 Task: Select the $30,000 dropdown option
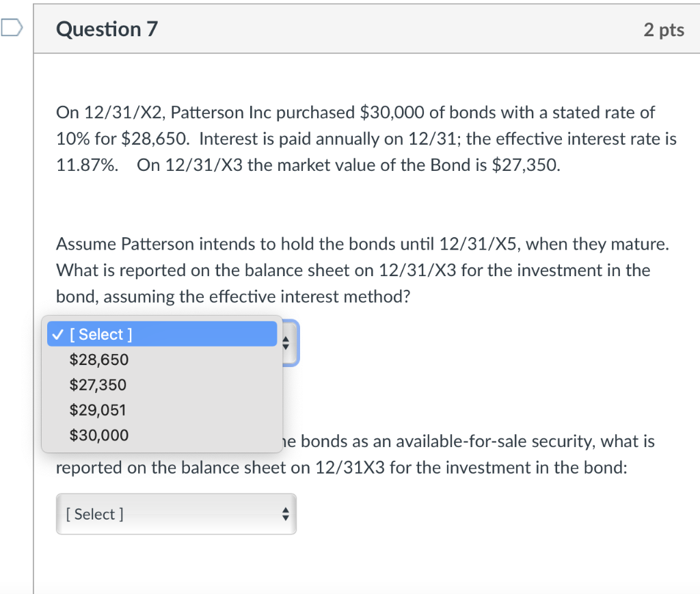[98, 435]
